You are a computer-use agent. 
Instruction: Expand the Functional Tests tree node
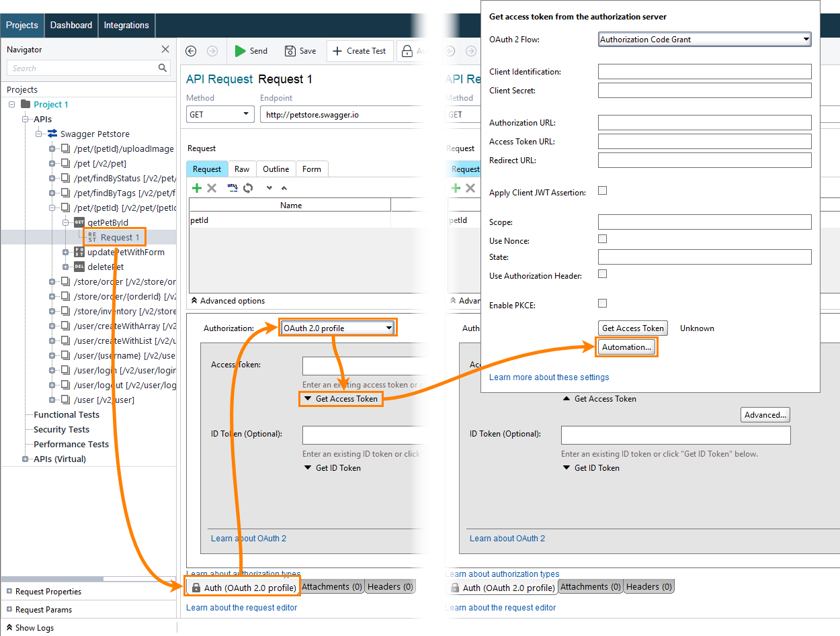coord(66,415)
